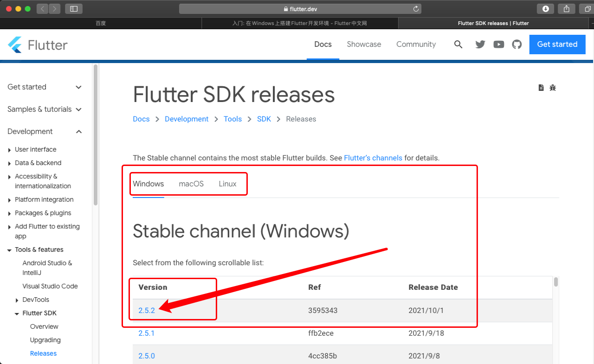Go forward with Safari's forward arrow

tap(55, 8)
